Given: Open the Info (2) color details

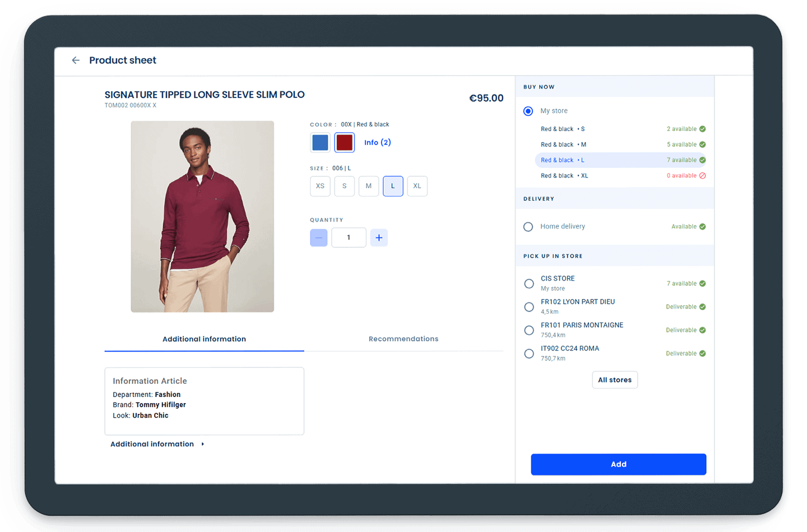Looking at the screenshot, I should click(377, 143).
